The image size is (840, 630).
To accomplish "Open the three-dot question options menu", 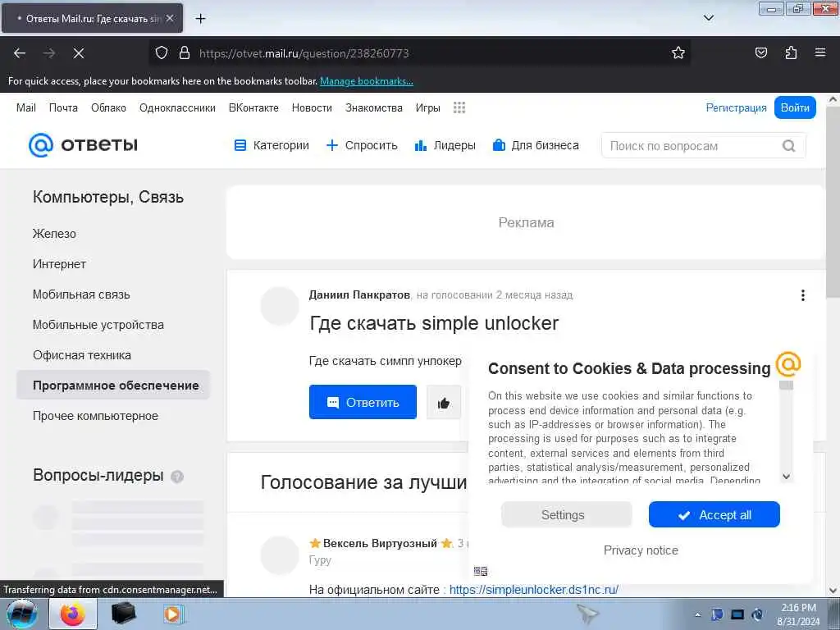I will pos(802,295).
